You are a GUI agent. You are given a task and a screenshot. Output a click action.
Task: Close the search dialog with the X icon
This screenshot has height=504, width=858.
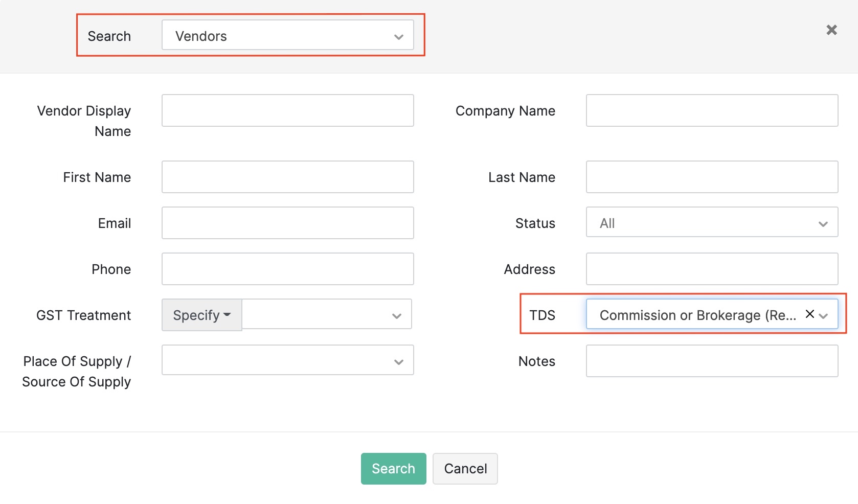831,30
